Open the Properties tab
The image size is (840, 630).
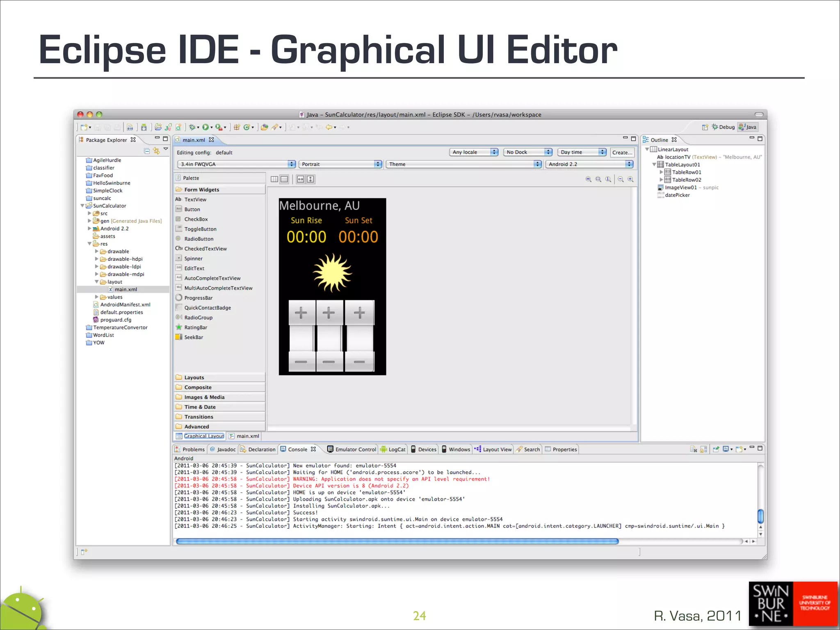(x=561, y=449)
